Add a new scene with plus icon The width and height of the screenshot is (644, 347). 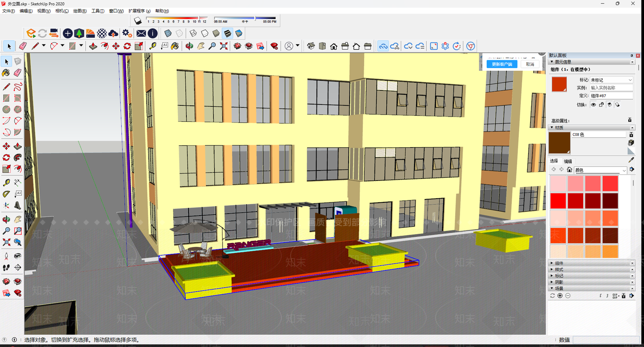[560, 296]
